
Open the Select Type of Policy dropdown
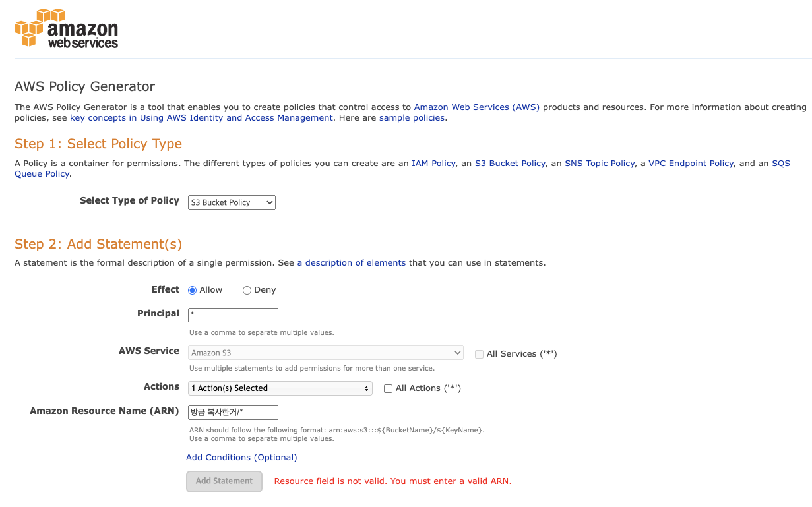[232, 202]
